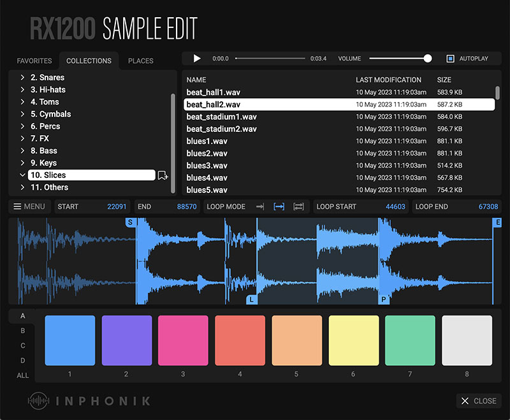Select pad bank B

tap(22, 331)
